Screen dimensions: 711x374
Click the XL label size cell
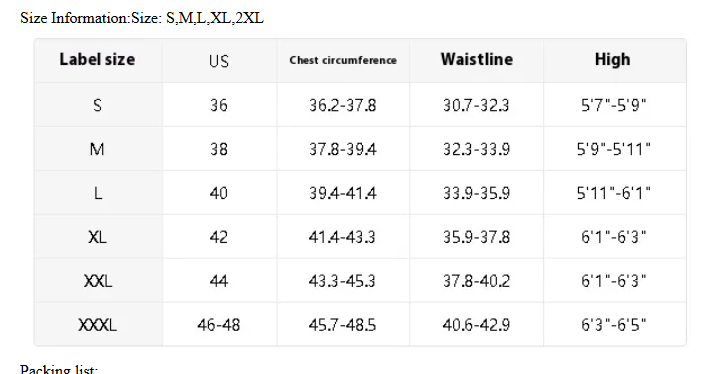[x=97, y=237]
